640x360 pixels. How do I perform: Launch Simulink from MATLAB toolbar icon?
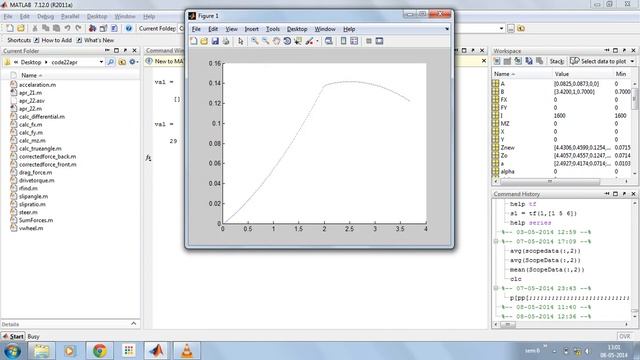[x=92, y=28]
